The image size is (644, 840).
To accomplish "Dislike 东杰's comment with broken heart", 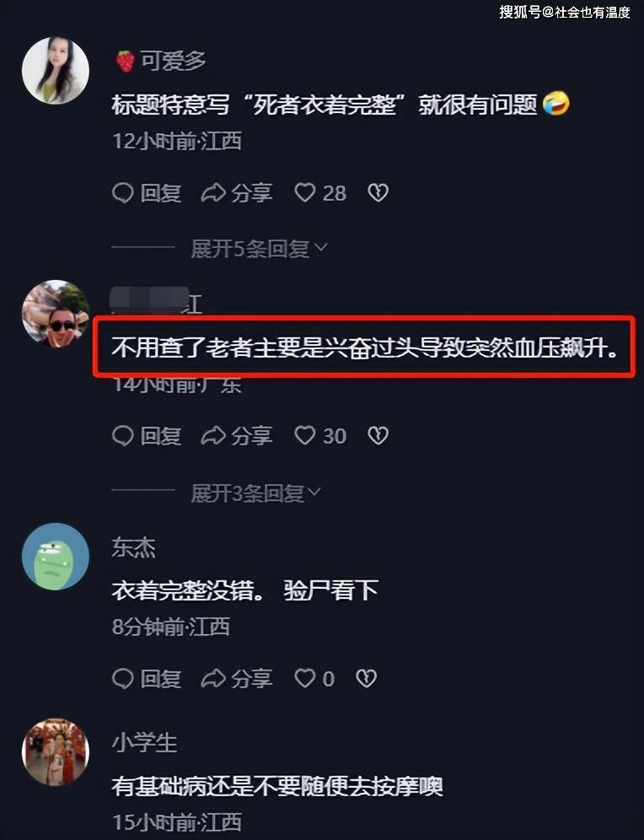I will [x=366, y=679].
